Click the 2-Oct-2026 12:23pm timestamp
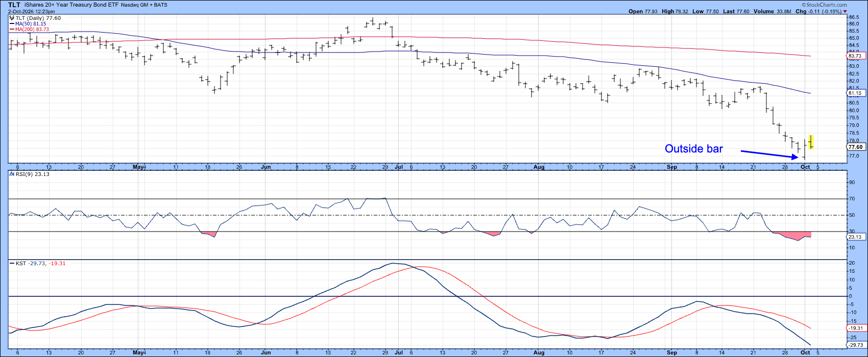This screenshot has width=868, height=357. [x=31, y=11]
